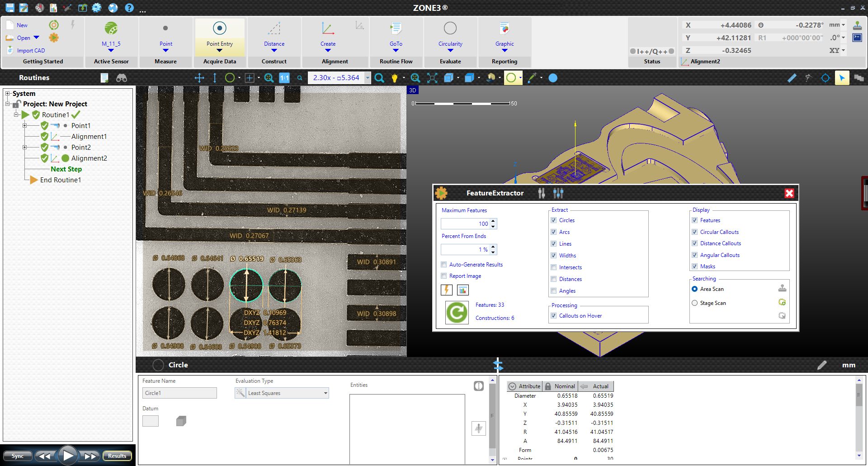
Task: Click the 1:1 zoom icon
Action: click(284, 78)
